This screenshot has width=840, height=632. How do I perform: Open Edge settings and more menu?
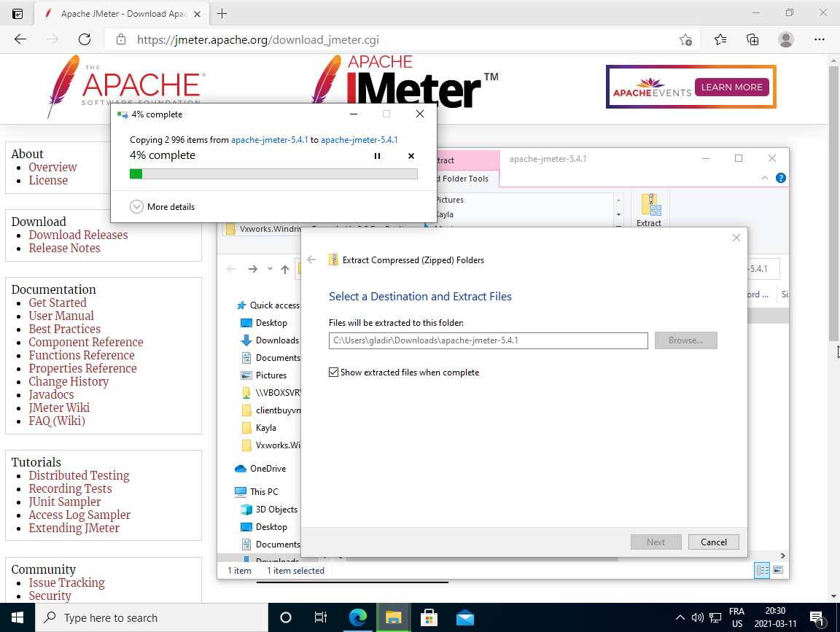[819, 39]
